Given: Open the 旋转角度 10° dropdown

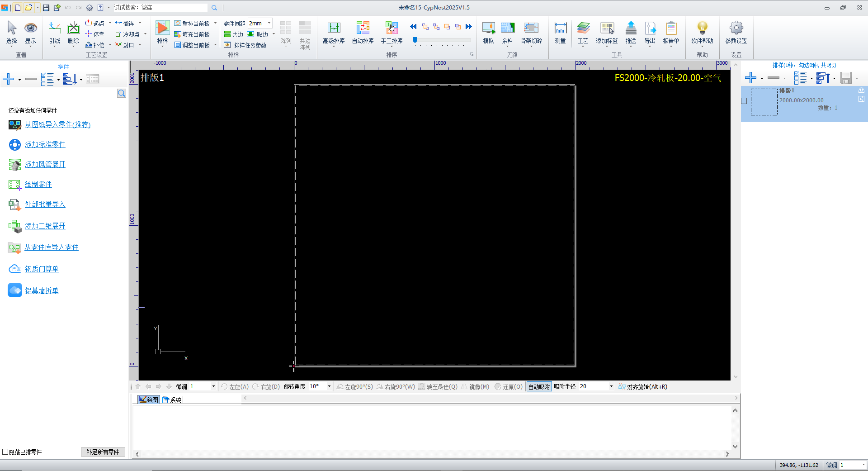Looking at the screenshot, I should coord(329,386).
